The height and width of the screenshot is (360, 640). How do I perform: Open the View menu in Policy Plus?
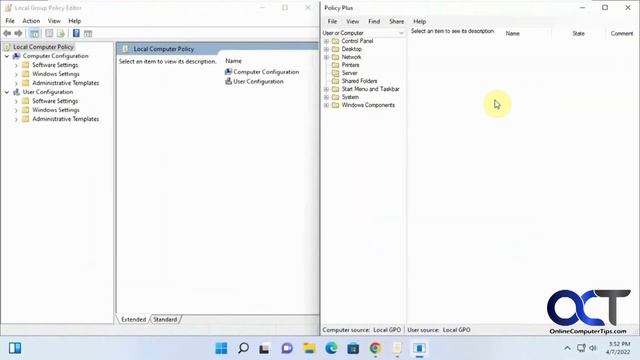pos(352,21)
